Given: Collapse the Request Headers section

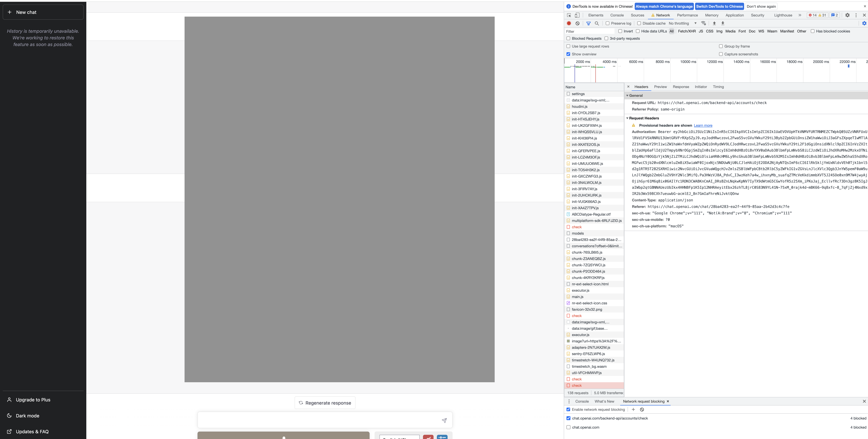Looking at the screenshot, I should coord(627,118).
